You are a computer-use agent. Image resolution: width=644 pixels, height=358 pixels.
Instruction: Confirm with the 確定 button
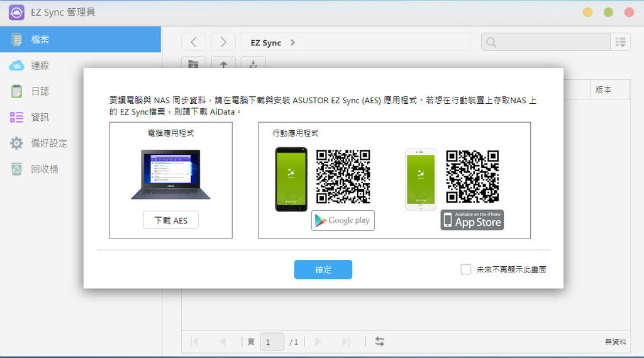point(323,270)
